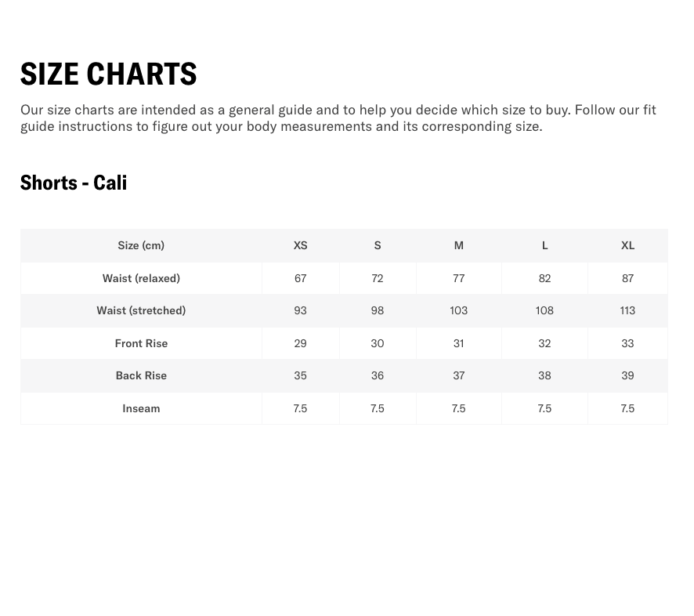Image resolution: width=694 pixels, height=616 pixels.
Task: Select the S column header
Action: [x=378, y=245]
